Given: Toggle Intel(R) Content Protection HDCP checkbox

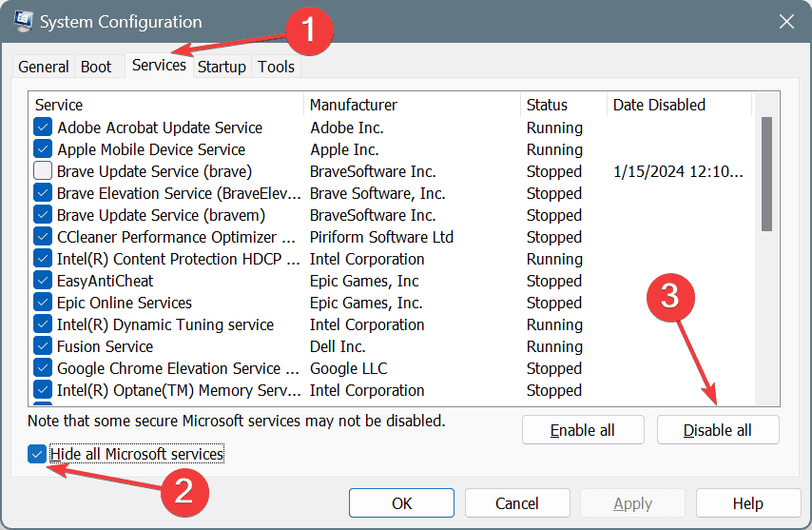Looking at the screenshot, I should click(43, 258).
